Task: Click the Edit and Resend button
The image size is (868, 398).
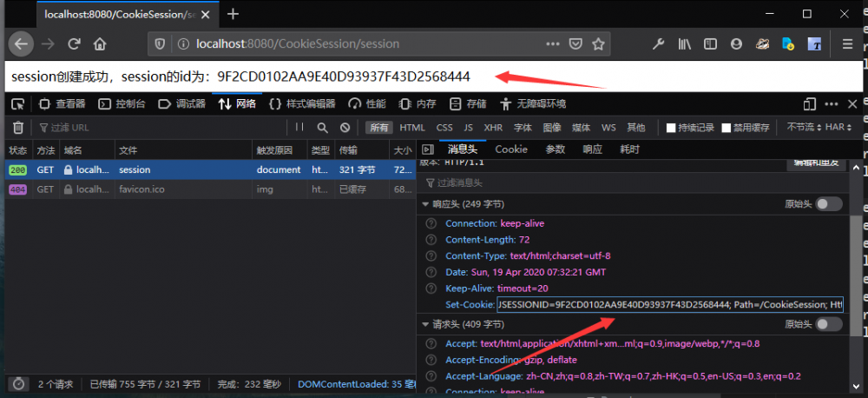Action: click(817, 164)
